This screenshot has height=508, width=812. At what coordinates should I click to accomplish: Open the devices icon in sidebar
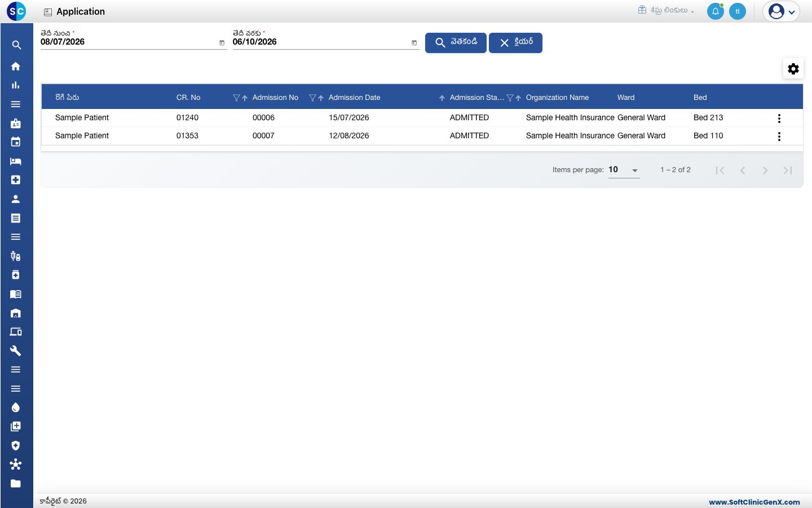[x=16, y=332]
